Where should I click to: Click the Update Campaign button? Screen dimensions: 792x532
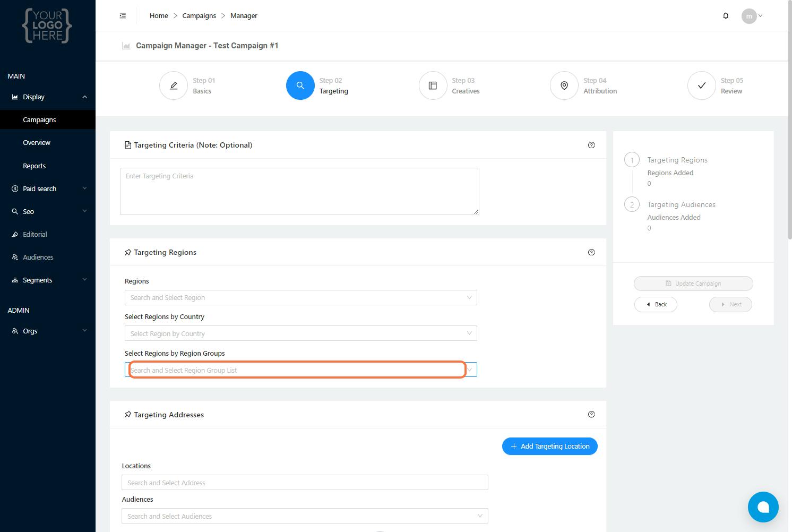pos(693,284)
